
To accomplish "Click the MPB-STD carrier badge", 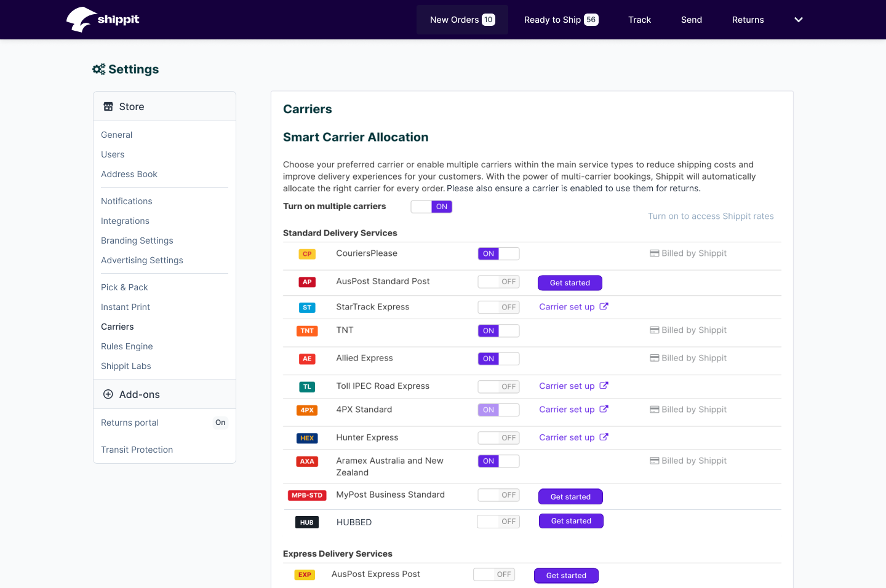I will pyautogui.click(x=307, y=495).
